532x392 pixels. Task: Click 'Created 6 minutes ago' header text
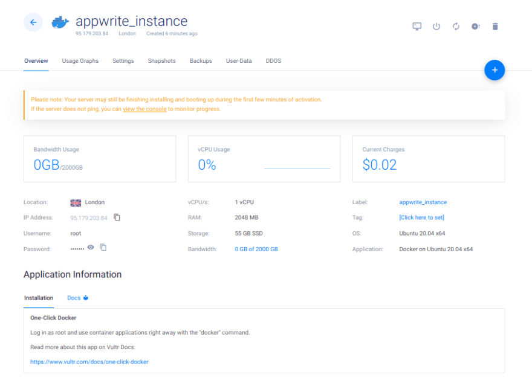click(172, 34)
